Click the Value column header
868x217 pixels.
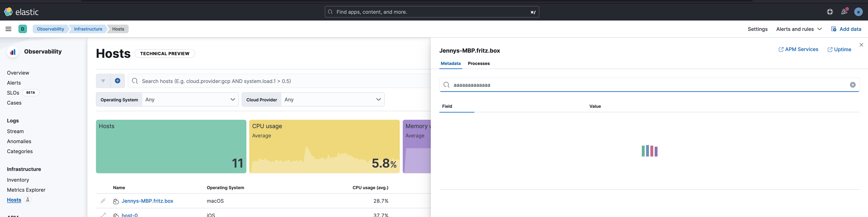coord(595,106)
